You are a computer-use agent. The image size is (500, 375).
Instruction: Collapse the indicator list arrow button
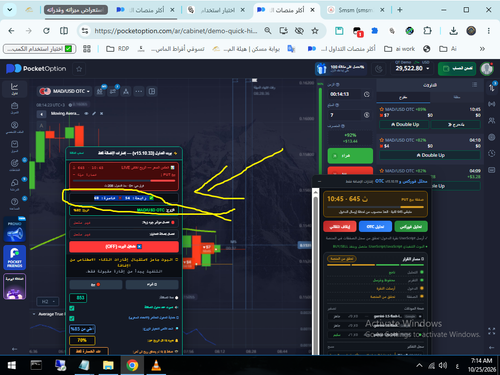point(41,114)
